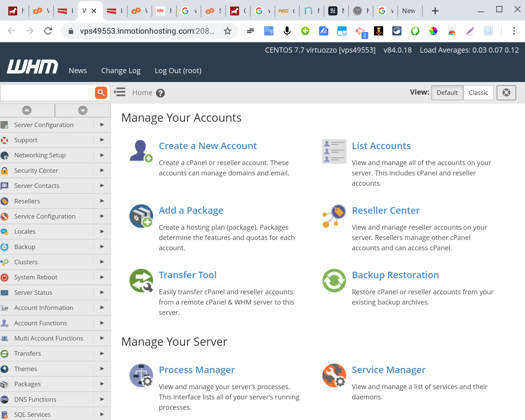Expand Resellers section arrow
Viewport: 525px width, 420px height.
[102, 201]
